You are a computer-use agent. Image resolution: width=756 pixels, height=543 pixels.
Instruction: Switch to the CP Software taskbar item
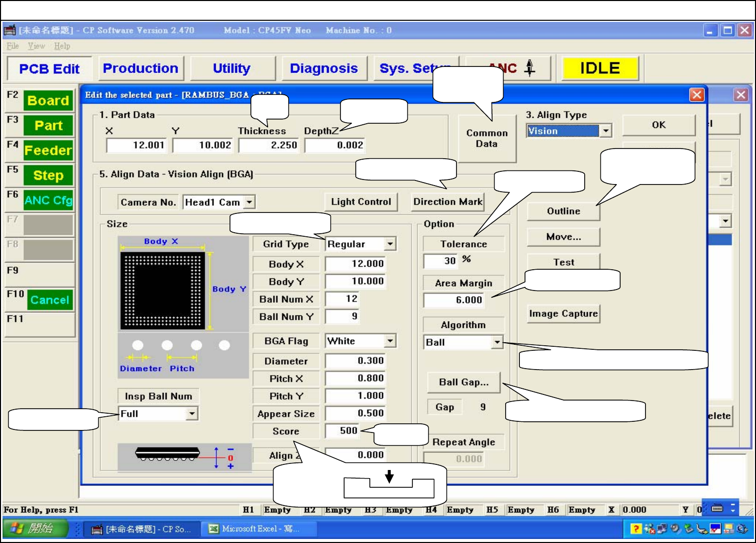[x=141, y=529]
